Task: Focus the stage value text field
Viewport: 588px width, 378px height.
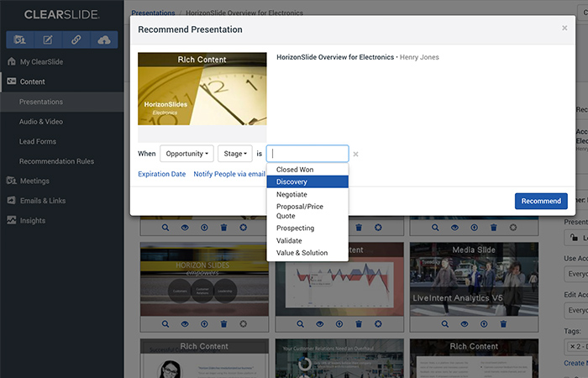Action: click(307, 154)
